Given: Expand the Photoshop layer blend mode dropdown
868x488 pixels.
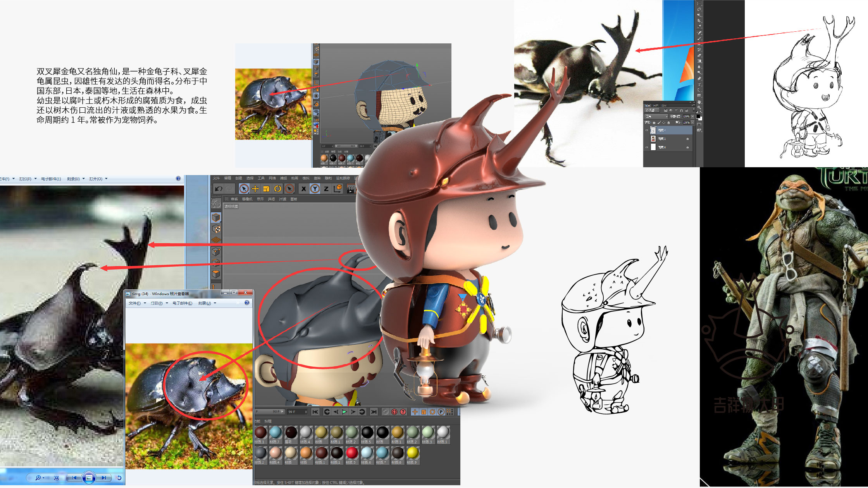Looking at the screenshot, I should tap(656, 116).
